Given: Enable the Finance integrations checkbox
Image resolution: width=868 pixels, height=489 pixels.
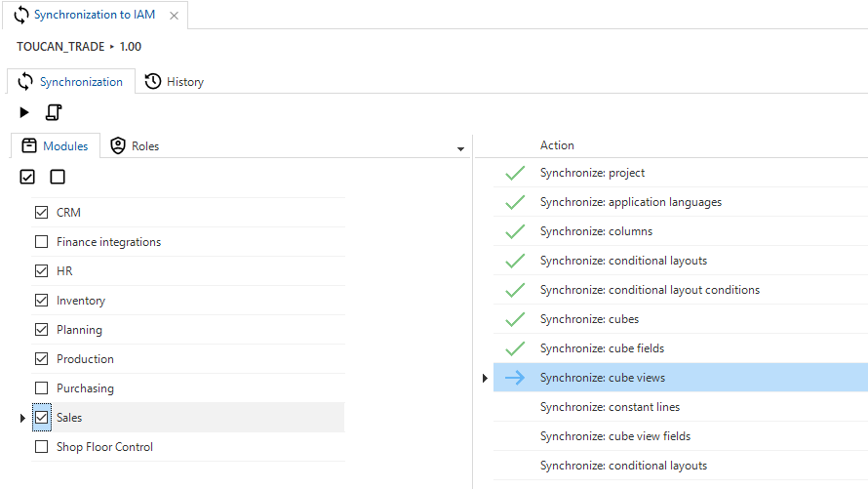Looking at the screenshot, I should pyautogui.click(x=42, y=241).
